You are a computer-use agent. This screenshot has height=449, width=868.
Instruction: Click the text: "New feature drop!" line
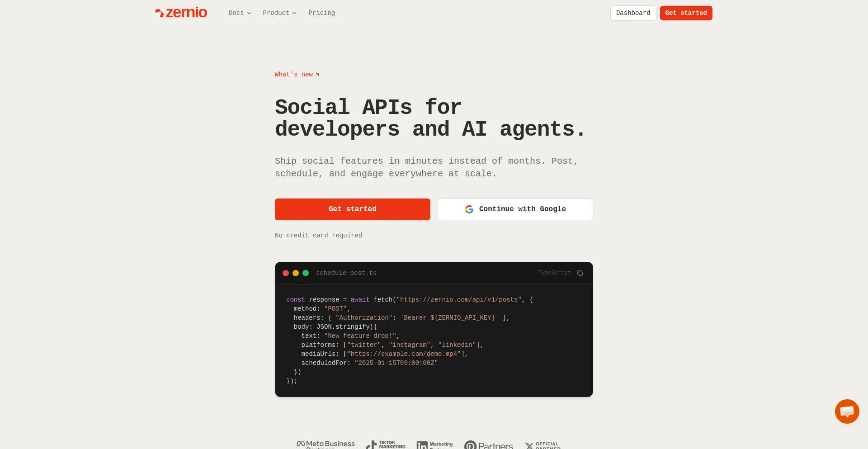point(351,336)
